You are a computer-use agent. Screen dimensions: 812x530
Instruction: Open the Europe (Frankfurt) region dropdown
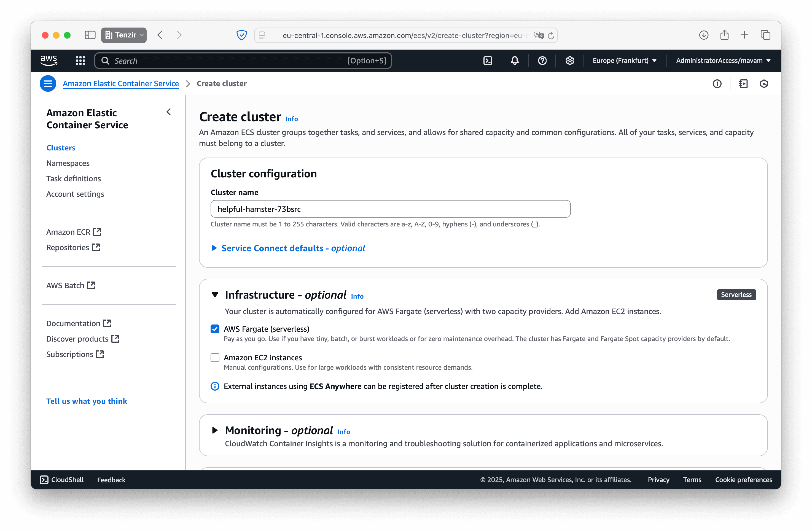(x=625, y=60)
